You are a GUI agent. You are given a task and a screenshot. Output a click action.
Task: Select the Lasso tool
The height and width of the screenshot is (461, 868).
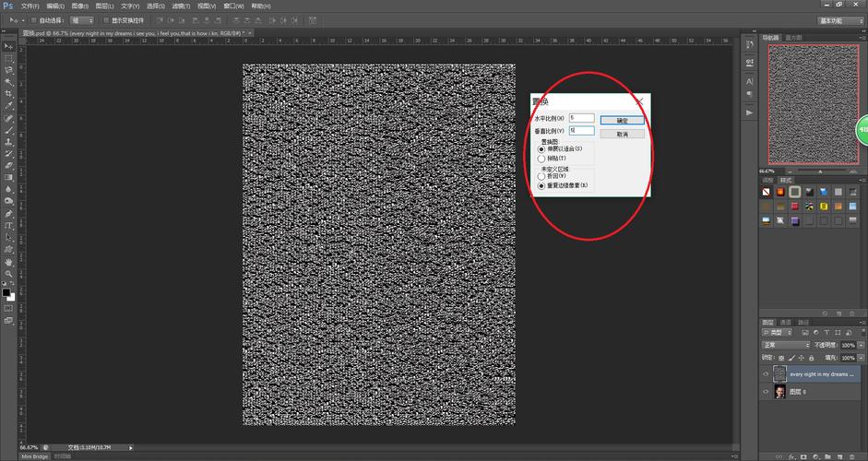pos(8,69)
